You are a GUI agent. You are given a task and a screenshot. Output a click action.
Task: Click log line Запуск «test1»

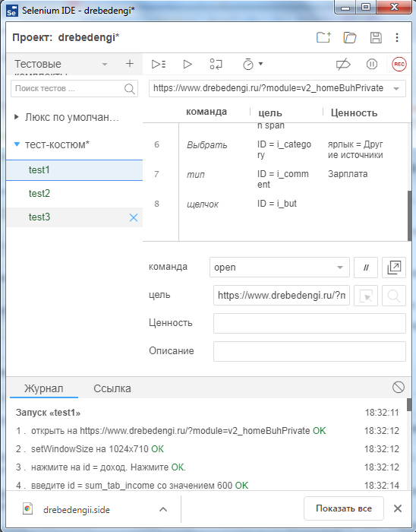coord(48,413)
